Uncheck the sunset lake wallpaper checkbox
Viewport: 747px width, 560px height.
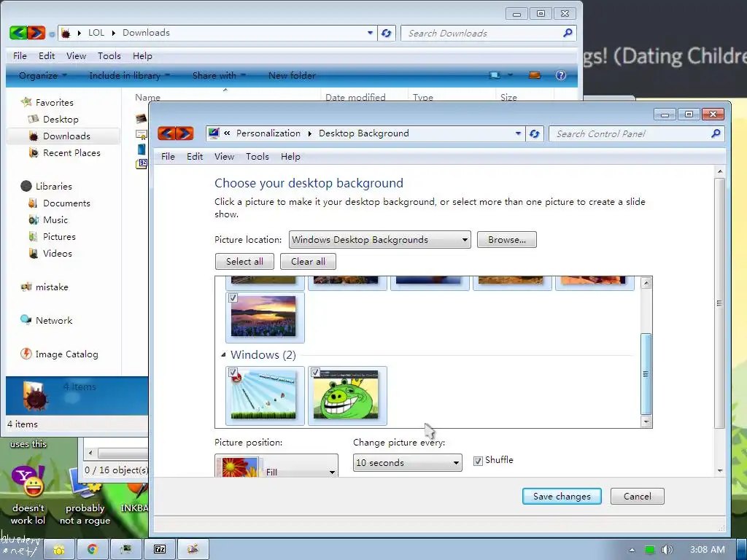tap(233, 298)
